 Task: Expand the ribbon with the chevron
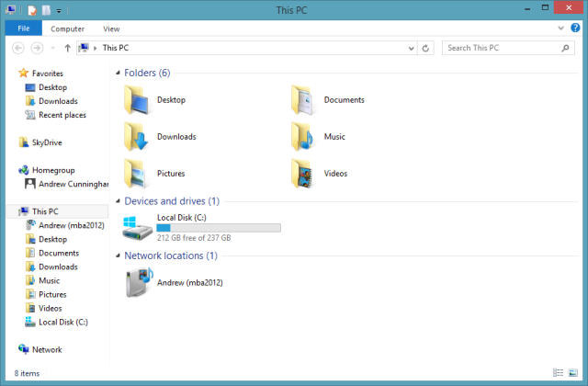click(x=561, y=28)
